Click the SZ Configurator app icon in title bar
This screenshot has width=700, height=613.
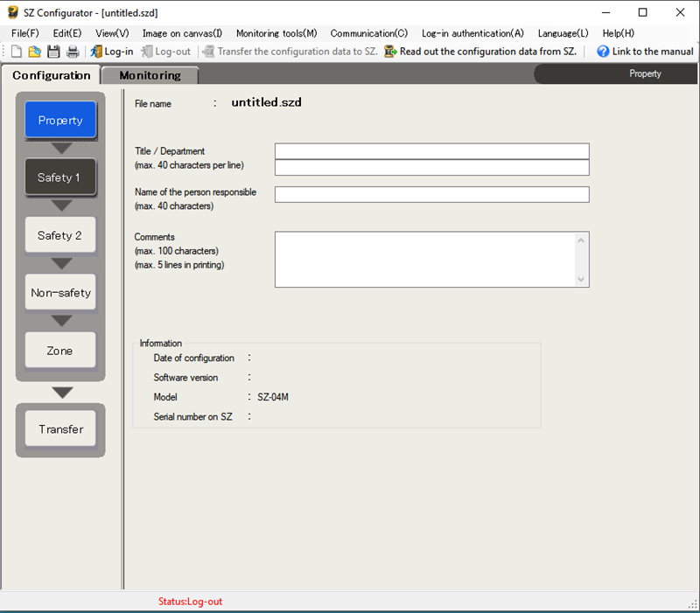(13, 13)
